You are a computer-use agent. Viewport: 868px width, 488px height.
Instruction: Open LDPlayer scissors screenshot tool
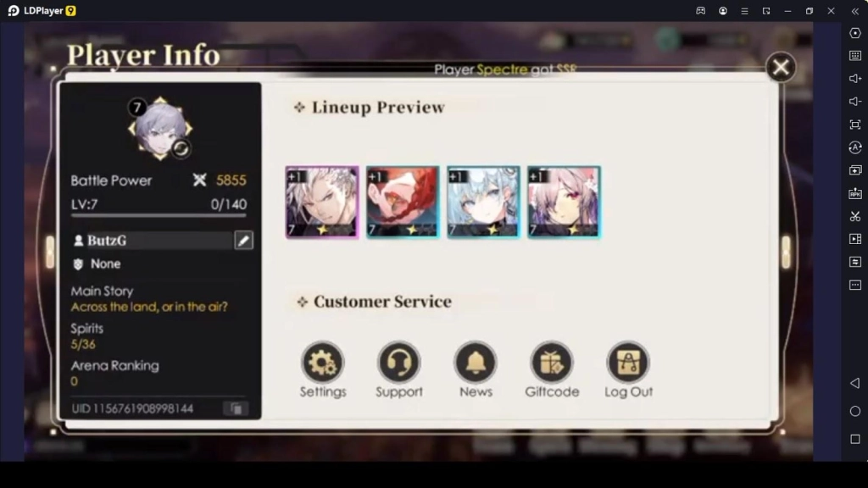click(x=855, y=216)
